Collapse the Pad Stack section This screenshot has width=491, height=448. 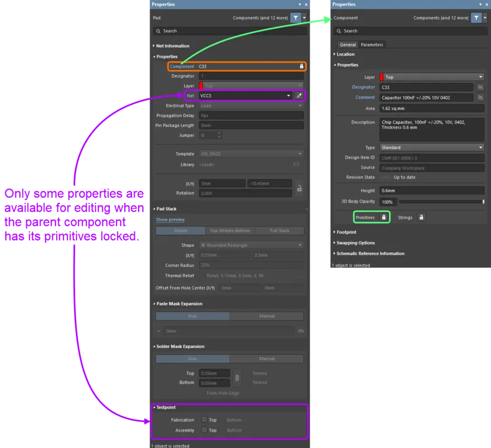coord(154,209)
